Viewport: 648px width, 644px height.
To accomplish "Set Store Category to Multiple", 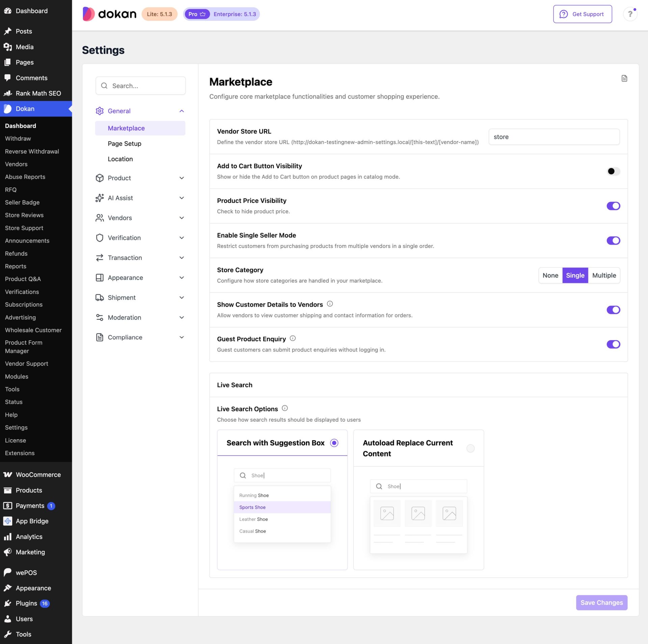I will 604,275.
